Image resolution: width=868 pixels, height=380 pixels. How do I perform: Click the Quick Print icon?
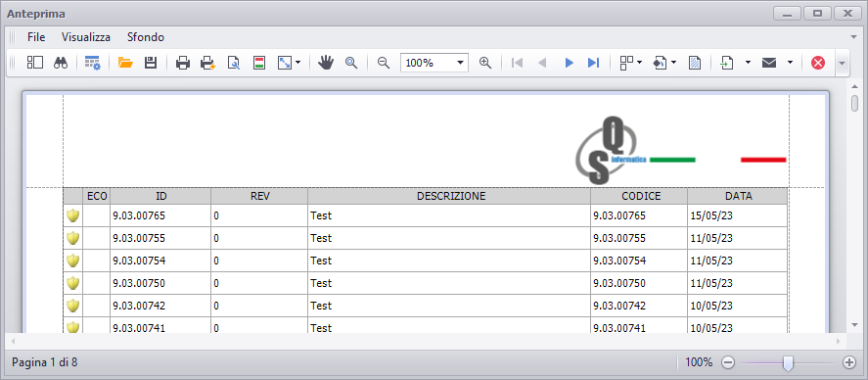tap(208, 63)
